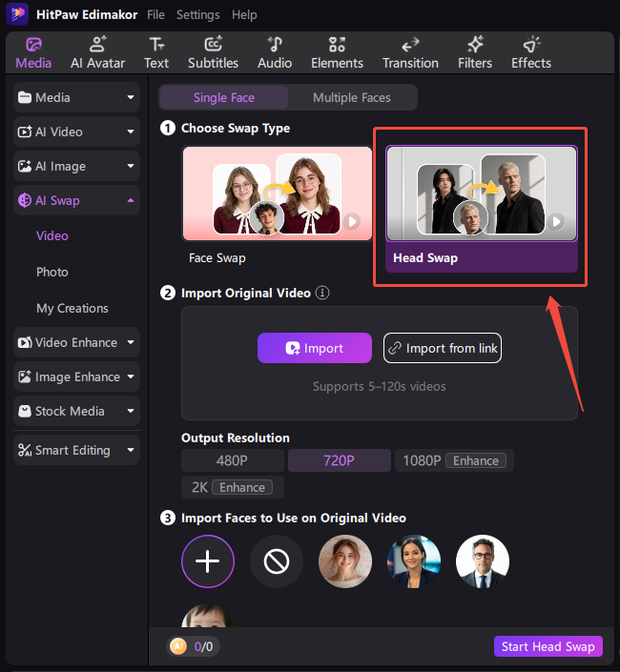Open the Help menu

(244, 14)
